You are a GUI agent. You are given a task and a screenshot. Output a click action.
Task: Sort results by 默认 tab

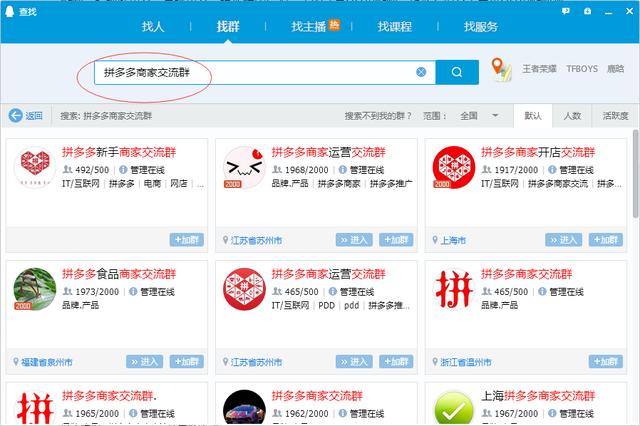[533, 116]
